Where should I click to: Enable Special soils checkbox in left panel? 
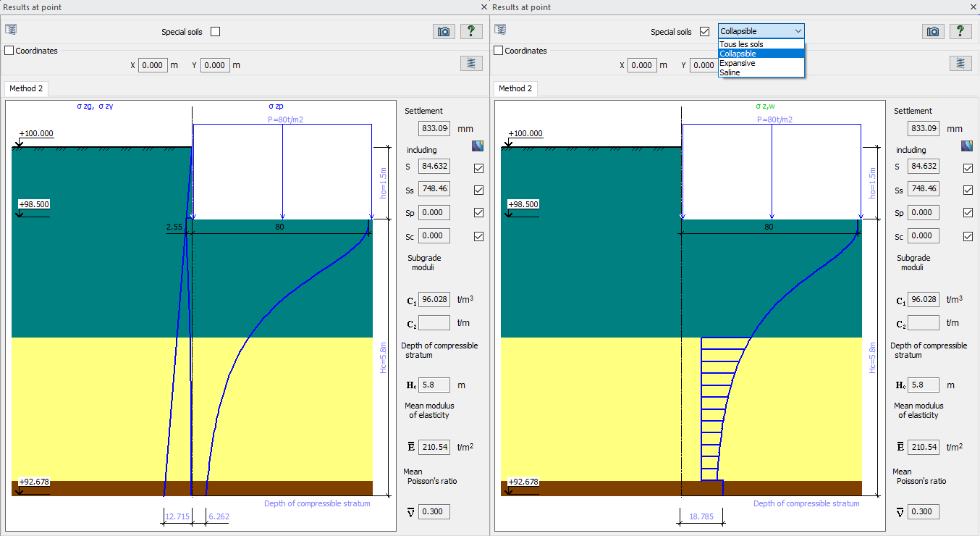click(x=215, y=32)
